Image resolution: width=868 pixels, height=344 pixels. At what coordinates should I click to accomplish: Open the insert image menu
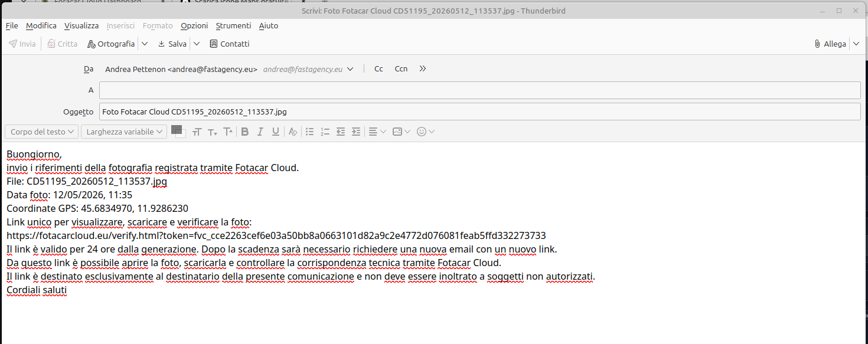point(402,132)
